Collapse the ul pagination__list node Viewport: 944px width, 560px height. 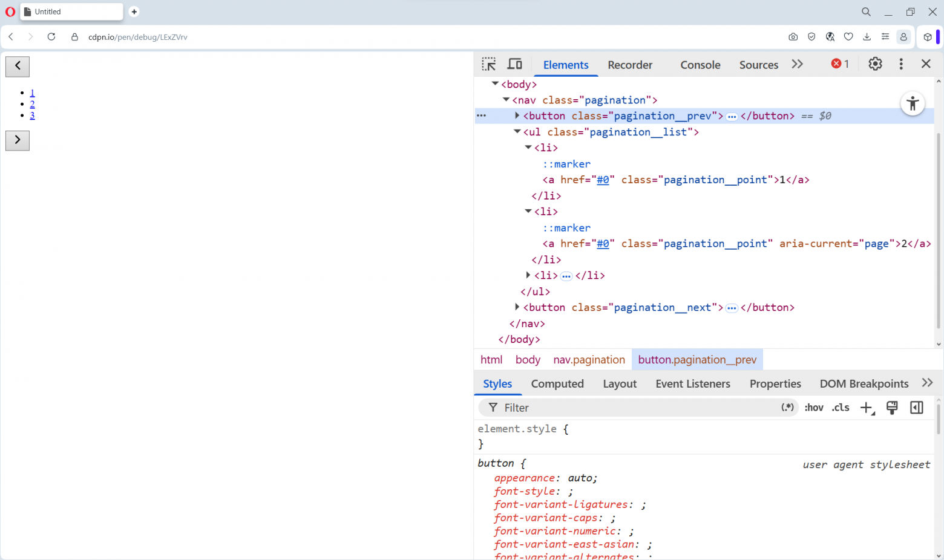(x=517, y=131)
